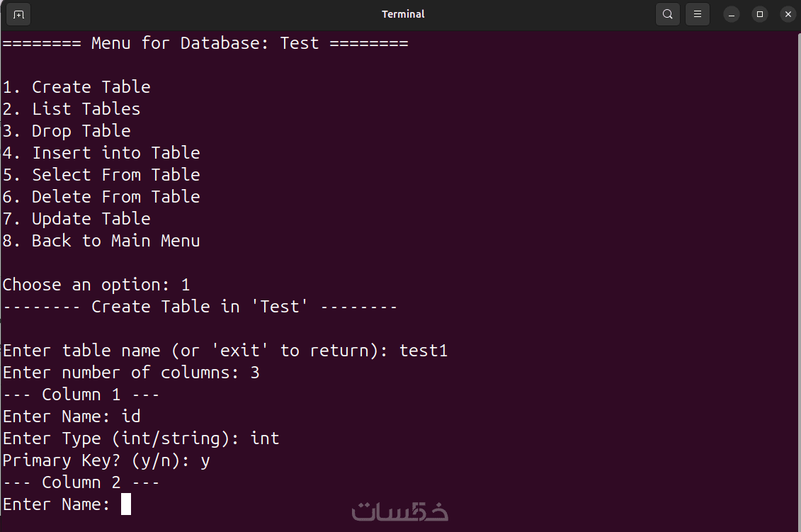Click the 'Enter Type (int/string): int' line
This screenshot has height=532, width=801.
tap(141, 438)
